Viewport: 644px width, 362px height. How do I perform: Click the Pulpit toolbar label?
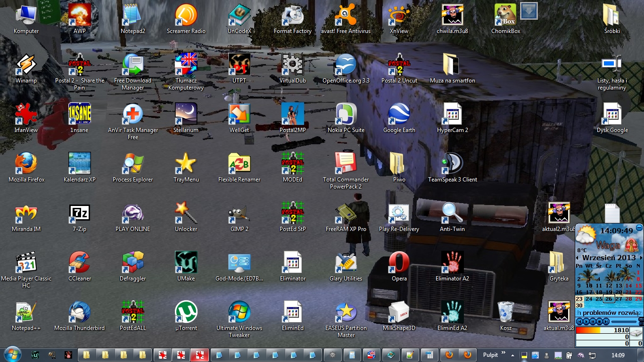click(x=490, y=354)
